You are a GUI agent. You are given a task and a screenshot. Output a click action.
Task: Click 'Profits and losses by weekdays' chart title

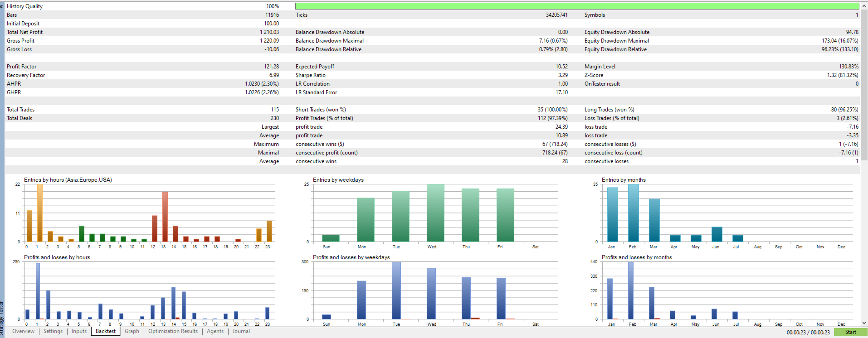point(351,257)
